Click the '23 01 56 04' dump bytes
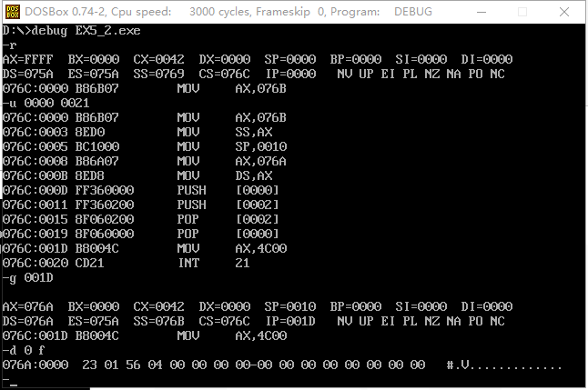The image size is (588, 390). 122,365
